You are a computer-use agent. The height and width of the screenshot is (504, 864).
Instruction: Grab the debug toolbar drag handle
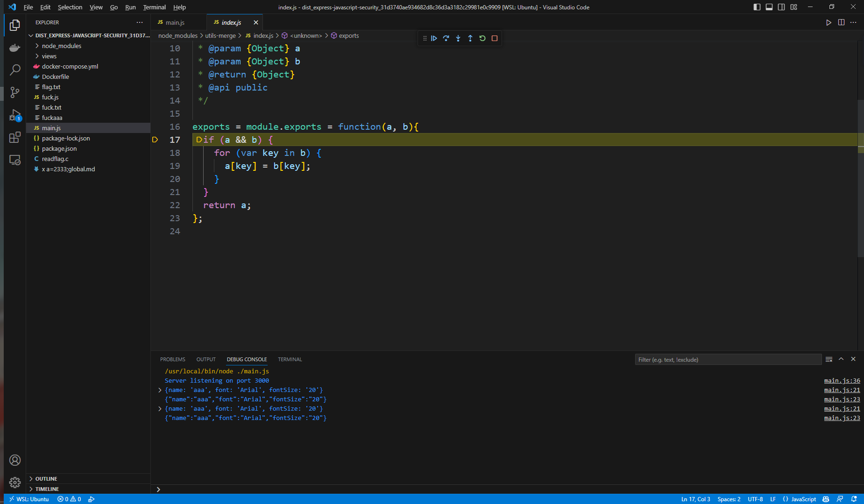425,38
